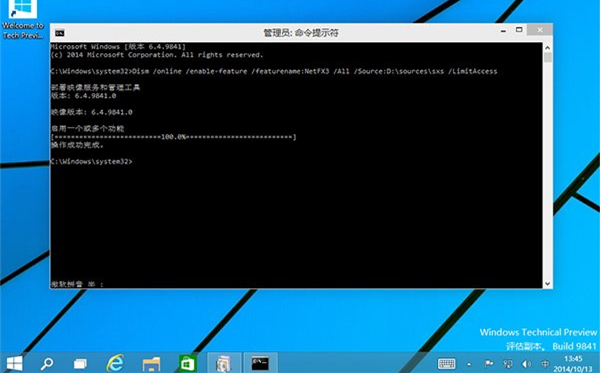
Task: Open Task View on the taskbar
Action: (x=80, y=363)
